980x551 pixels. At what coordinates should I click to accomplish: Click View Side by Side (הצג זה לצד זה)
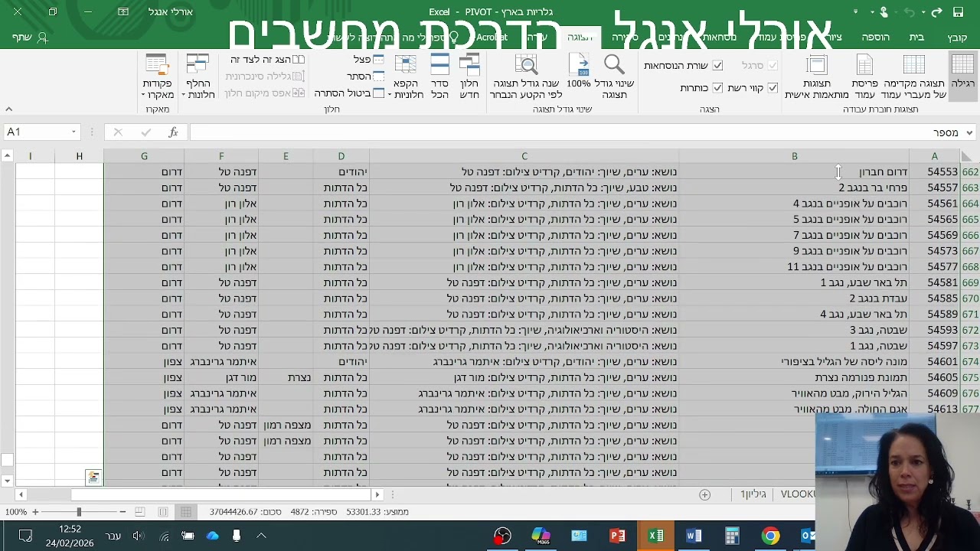[267, 60]
